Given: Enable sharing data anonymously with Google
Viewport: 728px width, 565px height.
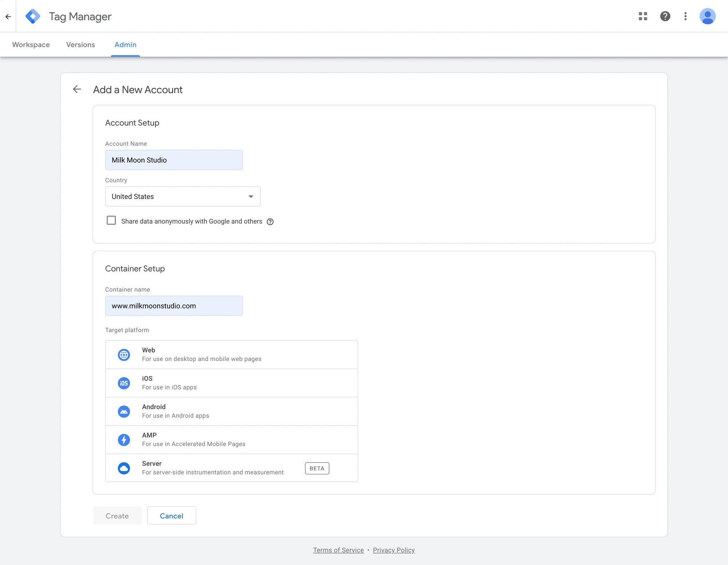Looking at the screenshot, I should pyautogui.click(x=111, y=220).
